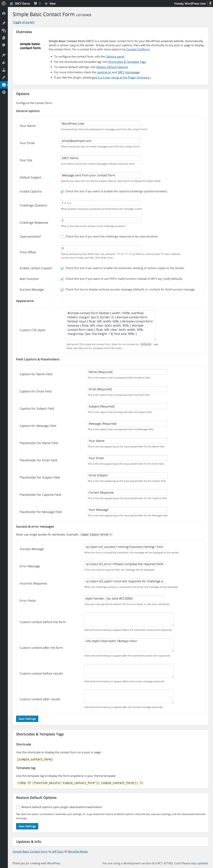The image size is (213, 868).
Task: Open the WordPress logo menu
Action: 4,3
